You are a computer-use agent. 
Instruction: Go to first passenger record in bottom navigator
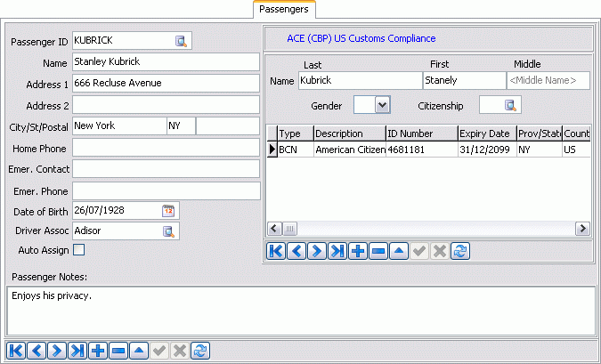(16, 351)
